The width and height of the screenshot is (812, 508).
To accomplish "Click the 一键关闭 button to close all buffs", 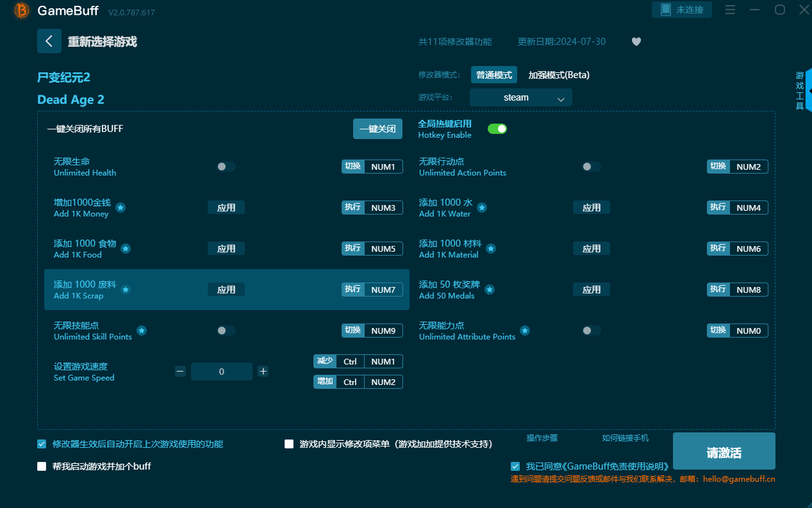I will click(377, 129).
